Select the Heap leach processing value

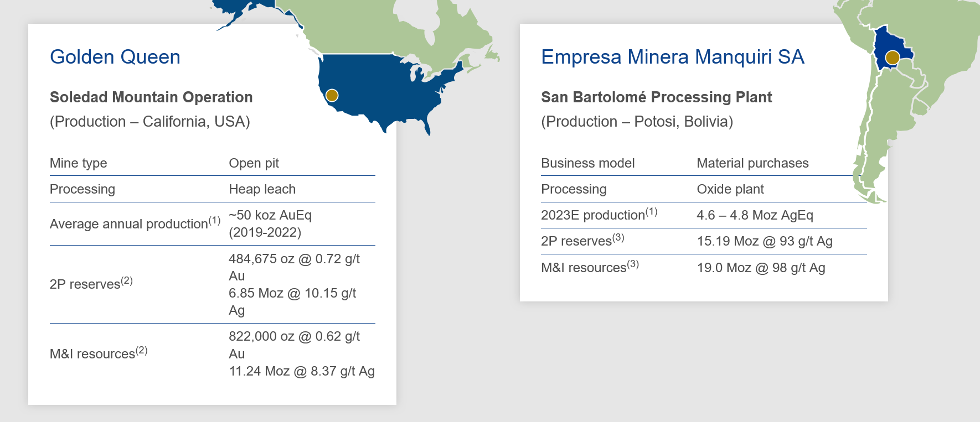pos(262,189)
